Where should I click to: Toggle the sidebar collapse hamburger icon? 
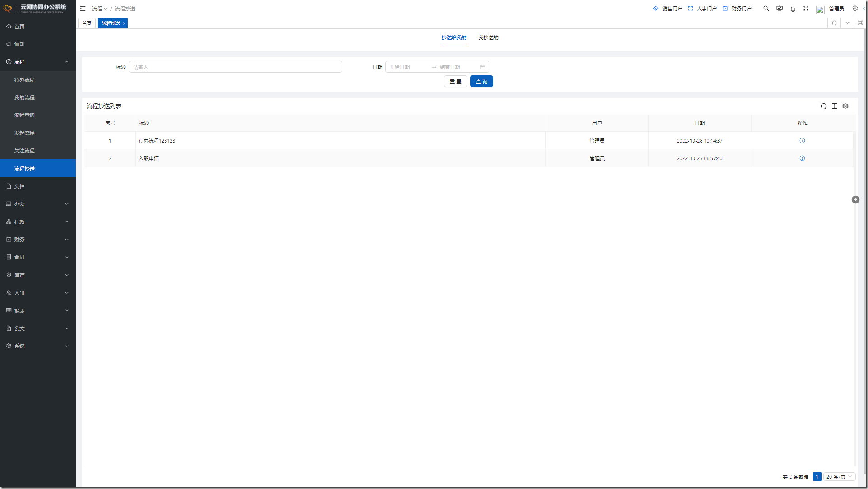83,9
